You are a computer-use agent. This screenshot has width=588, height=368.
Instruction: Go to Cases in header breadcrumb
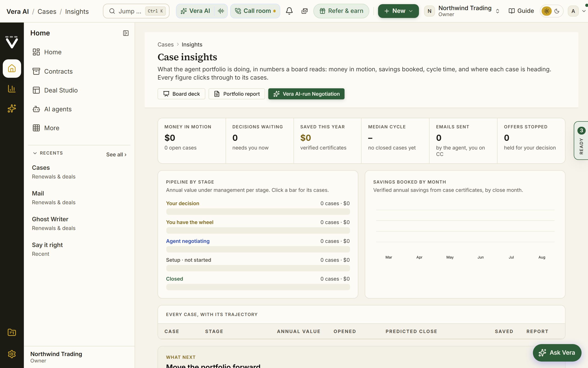pos(47,11)
